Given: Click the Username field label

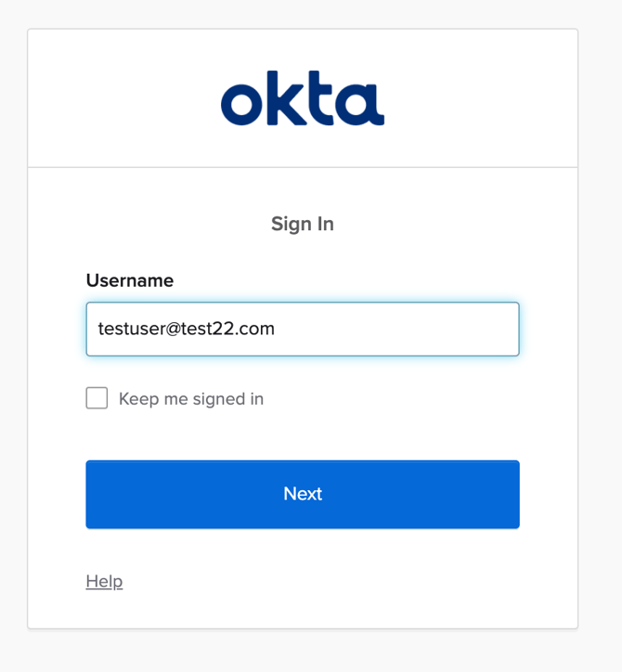Looking at the screenshot, I should (x=130, y=280).
